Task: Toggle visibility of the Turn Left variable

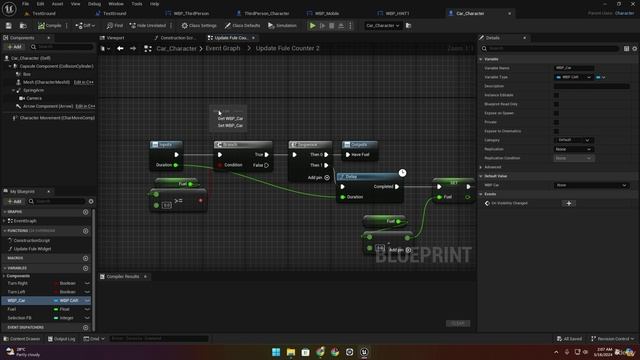Action: coord(87,292)
